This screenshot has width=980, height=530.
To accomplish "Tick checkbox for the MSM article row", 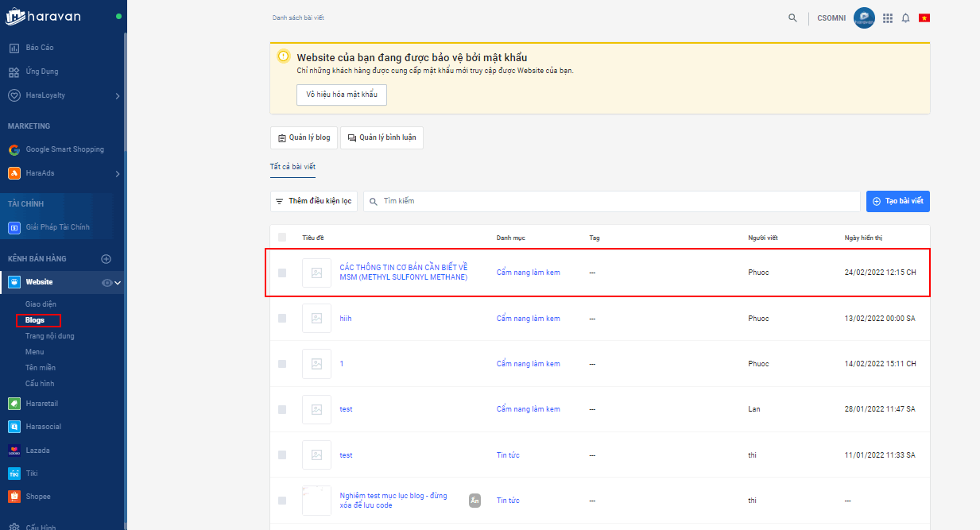I will (282, 273).
